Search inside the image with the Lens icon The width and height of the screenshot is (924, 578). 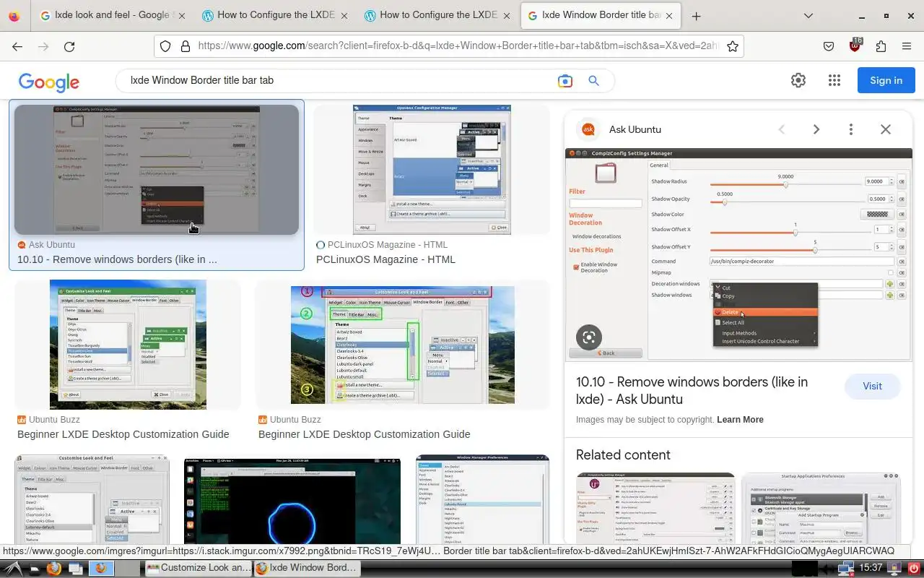589,337
